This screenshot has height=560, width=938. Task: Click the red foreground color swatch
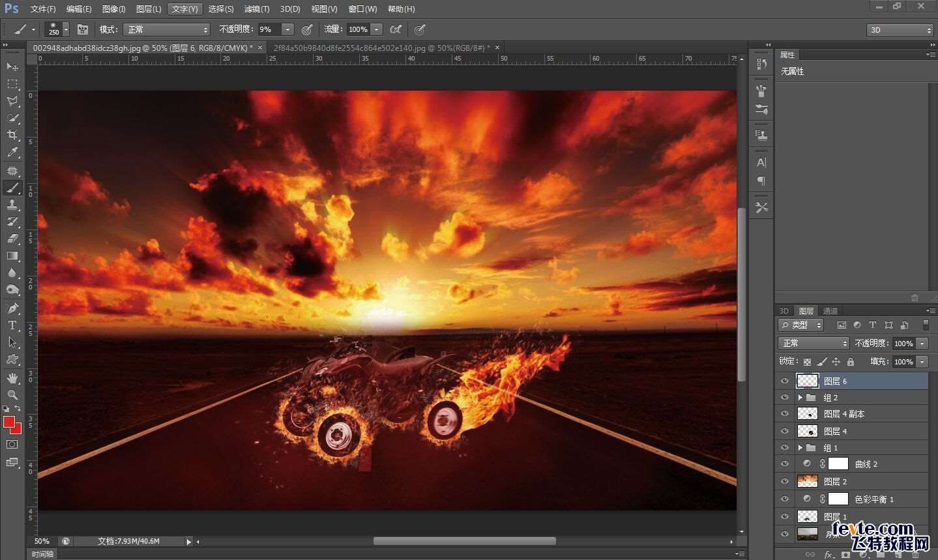pyautogui.click(x=8, y=422)
